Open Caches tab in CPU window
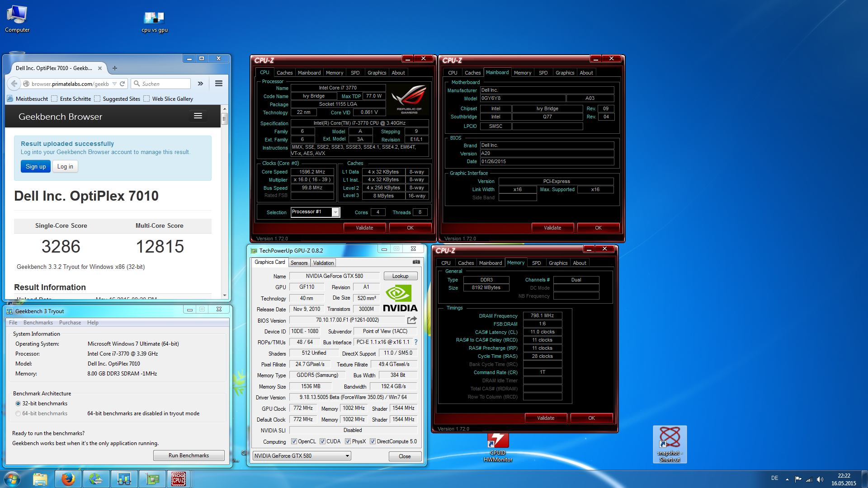The width and height of the screenshot is (868, 488). [284, 73]
